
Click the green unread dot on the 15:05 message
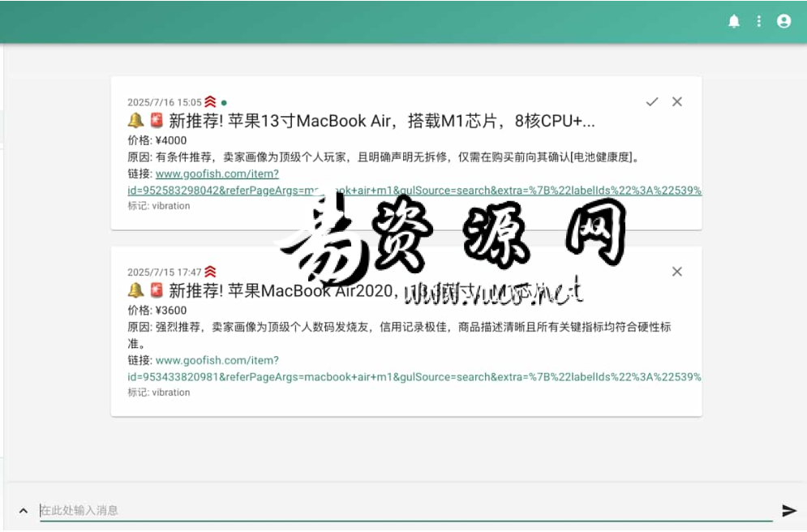point(224,102)
